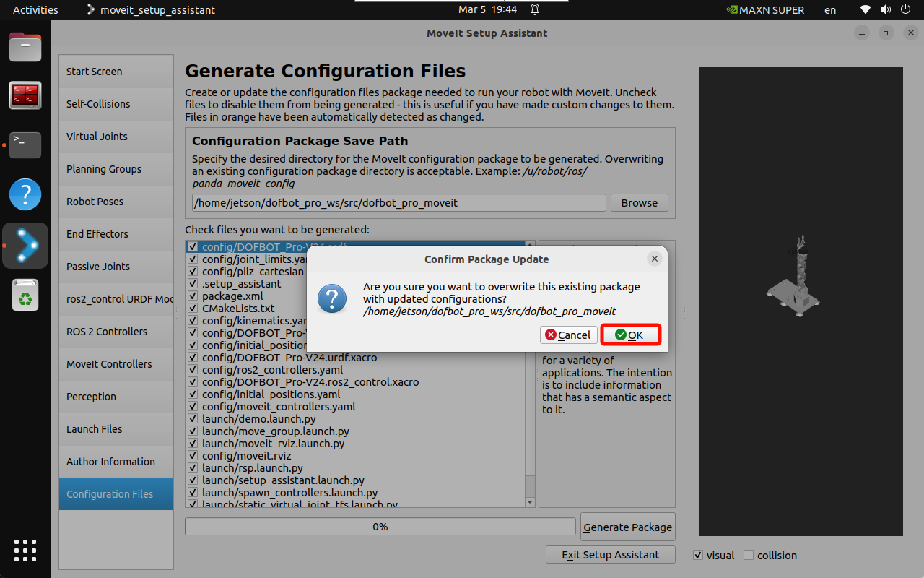
Task: Toggle the collision checkbox
Action: pyautogui.click(x=749, y=555)
